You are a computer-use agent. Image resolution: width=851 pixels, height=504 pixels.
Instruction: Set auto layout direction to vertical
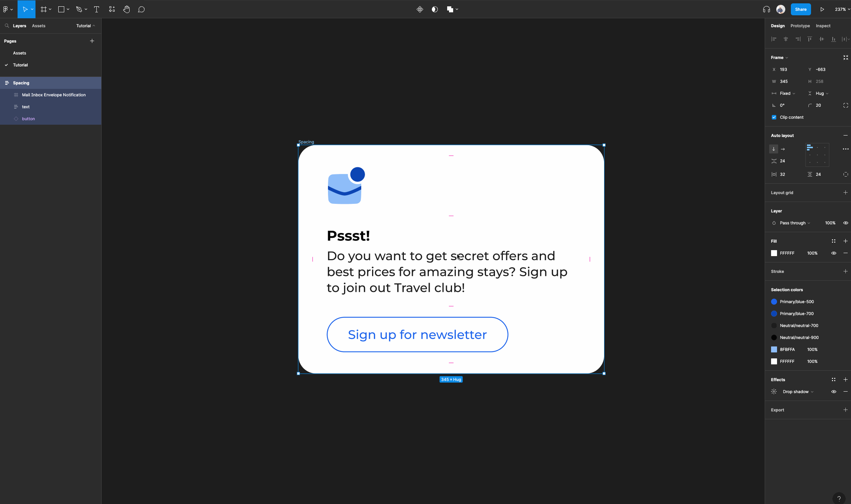pyautogui.click(x=774, y=149)
